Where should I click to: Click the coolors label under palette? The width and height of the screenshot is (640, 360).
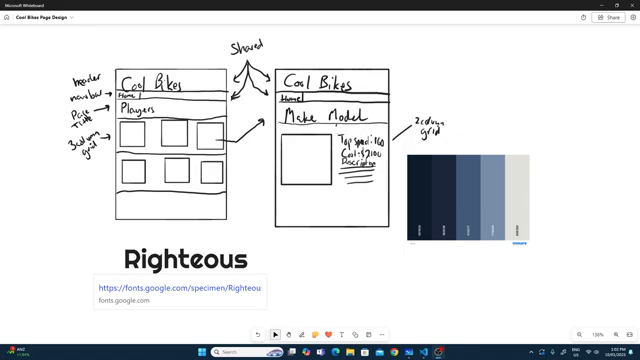520,243
